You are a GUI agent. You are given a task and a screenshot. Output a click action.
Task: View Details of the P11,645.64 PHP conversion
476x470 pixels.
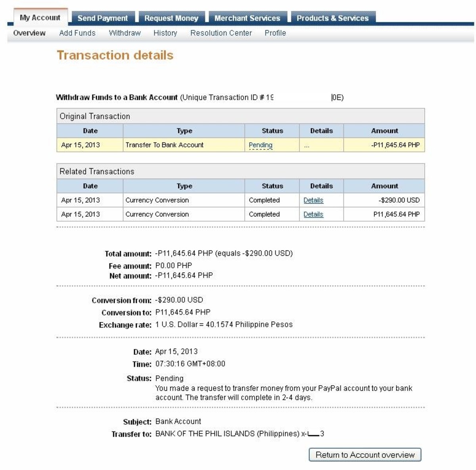(x=313, y=214)
